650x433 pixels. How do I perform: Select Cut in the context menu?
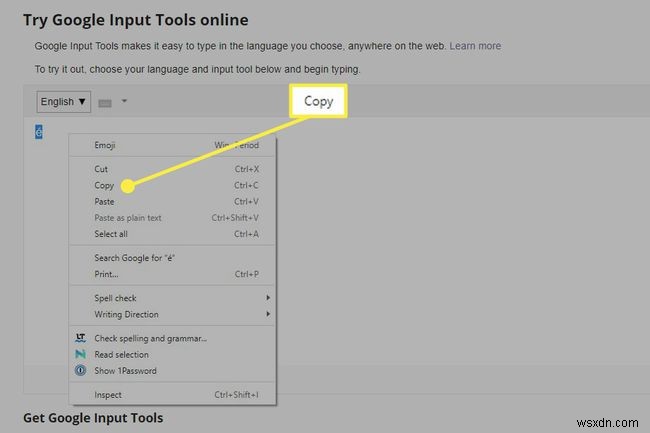click(172, 169)
